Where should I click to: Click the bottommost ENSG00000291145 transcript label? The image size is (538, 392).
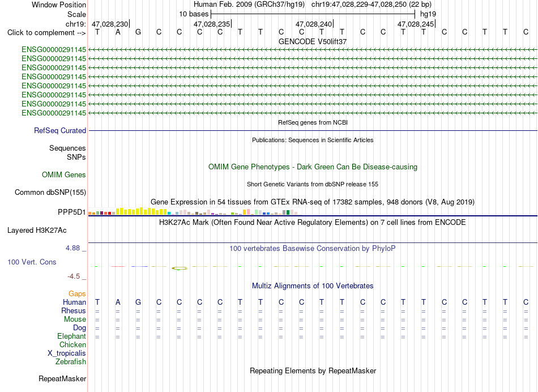click(x=54, y=113)
